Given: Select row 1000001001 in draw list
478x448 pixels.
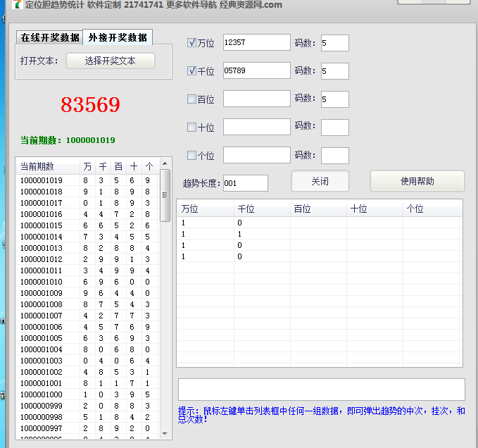Looking at the screenshot, I should (x=88, y=384).
